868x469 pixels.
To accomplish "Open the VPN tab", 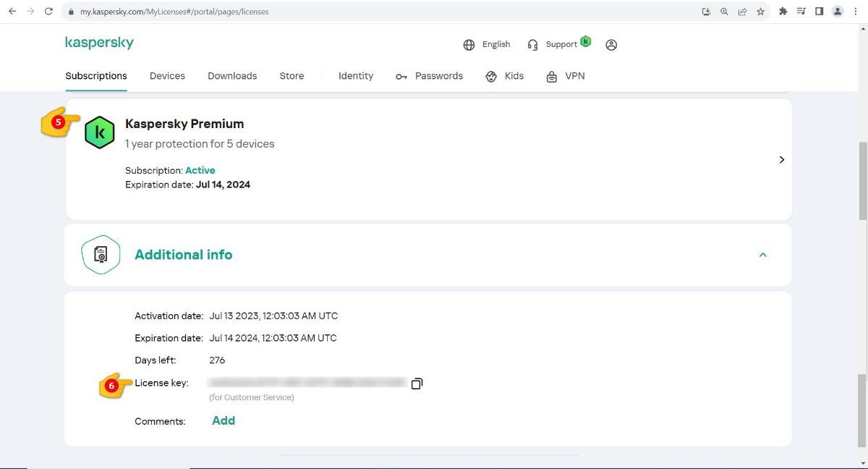I will [x=575, y=76].
